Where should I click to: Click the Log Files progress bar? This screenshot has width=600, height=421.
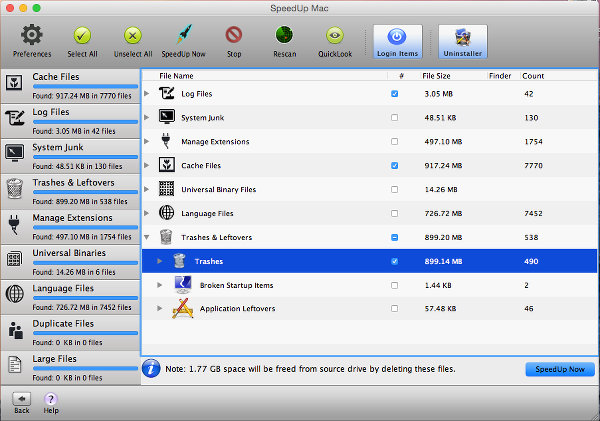pos(85,122)
